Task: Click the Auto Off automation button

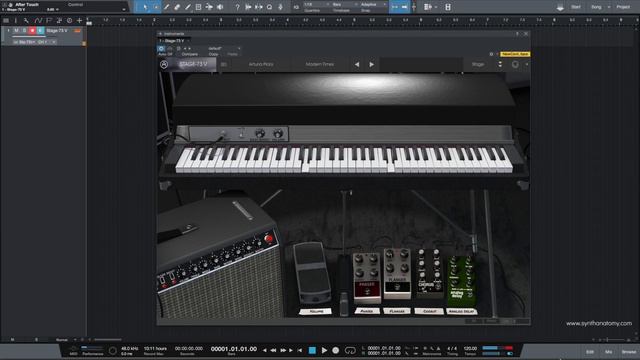Action: [165, 54]
